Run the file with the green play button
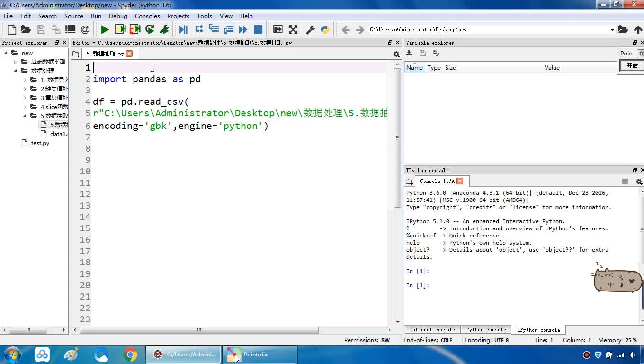This screenshot has height=364, width=644. (x=105, y=29)
